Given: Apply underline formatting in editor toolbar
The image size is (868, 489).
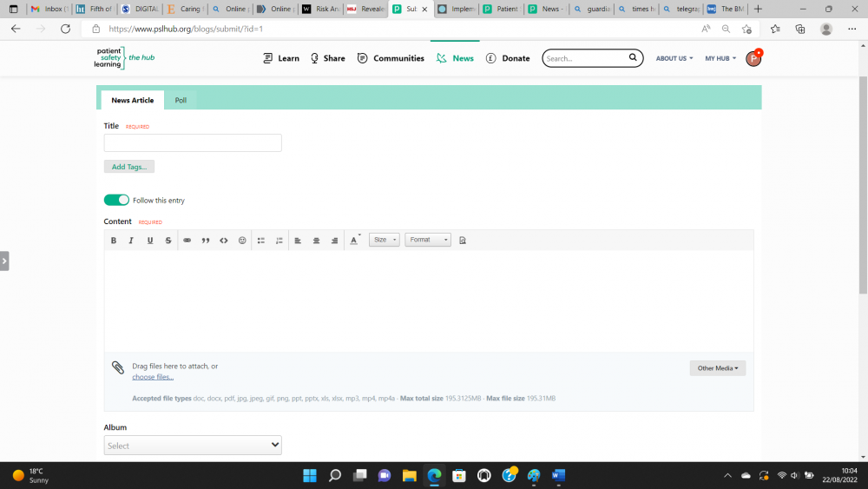Looking at the screenshot, I should click(x=149, y=241).
